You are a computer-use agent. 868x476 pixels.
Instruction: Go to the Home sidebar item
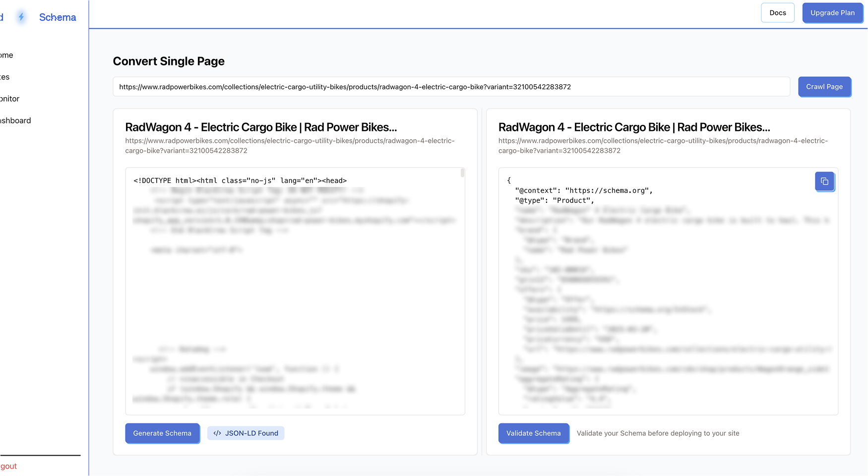click(7, 55)
